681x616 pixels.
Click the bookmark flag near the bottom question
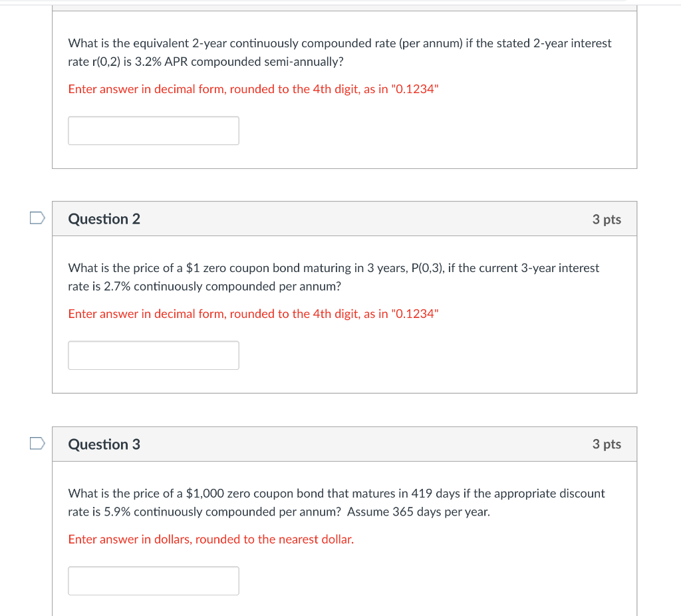37,442
